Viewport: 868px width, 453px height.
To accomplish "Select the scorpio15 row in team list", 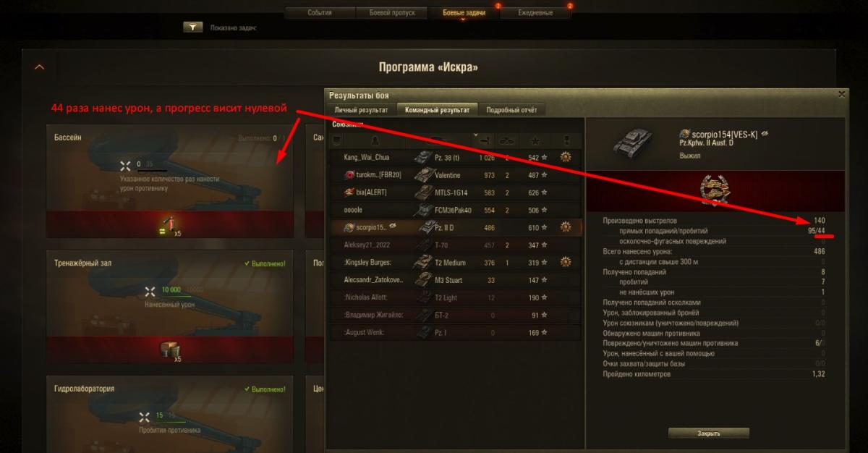I will point(455,227).
